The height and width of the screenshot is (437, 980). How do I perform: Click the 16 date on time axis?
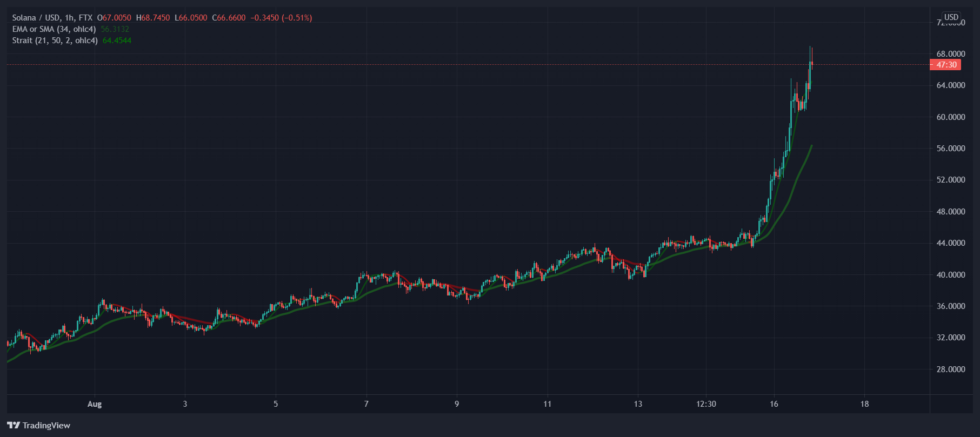coord(774,404)
